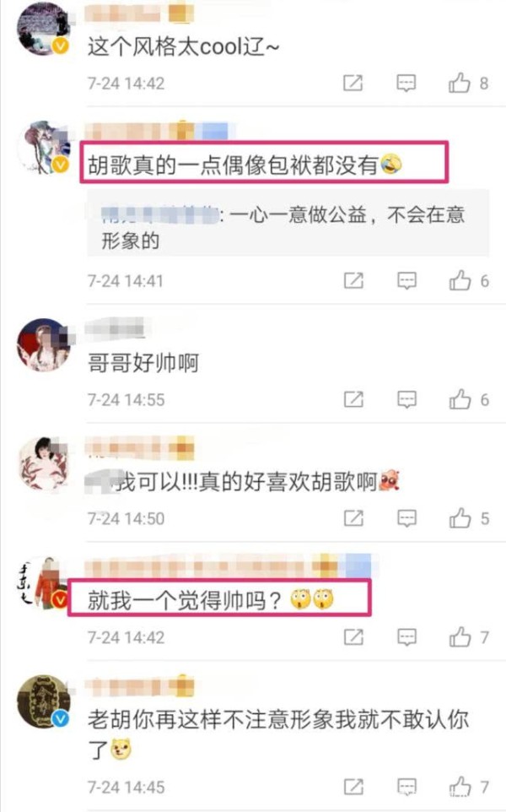Like the '这个风格太cool辽~' comment
The width and height of the screenshot is (506, 812).
(460, 83)
